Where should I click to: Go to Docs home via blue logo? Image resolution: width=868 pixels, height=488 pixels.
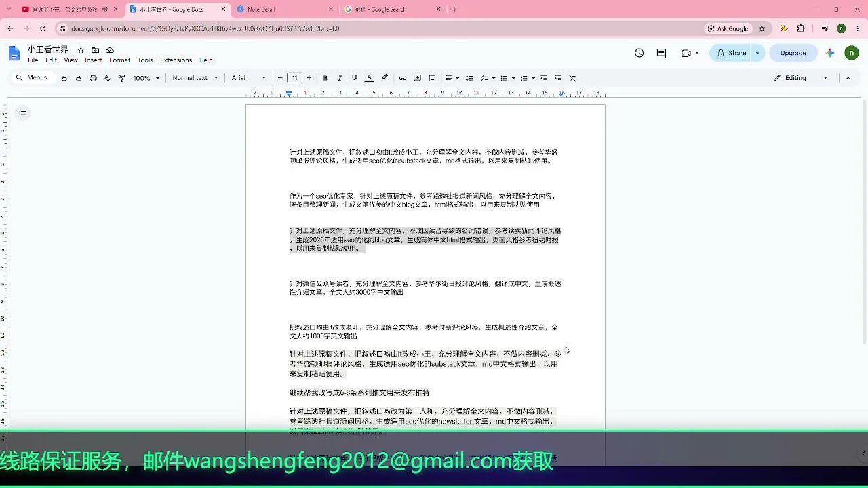[x=15, y=54]
